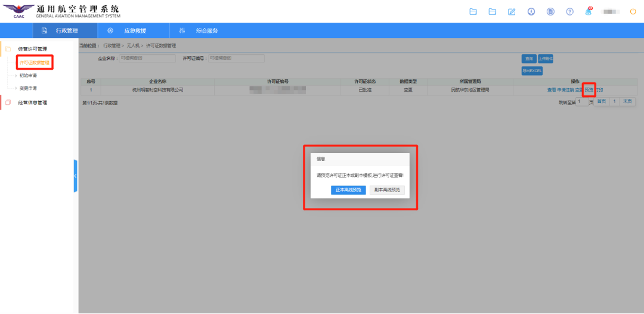Switch to the 综合服务 tab
The image size is (644, 314).
(x=206, y=30)
